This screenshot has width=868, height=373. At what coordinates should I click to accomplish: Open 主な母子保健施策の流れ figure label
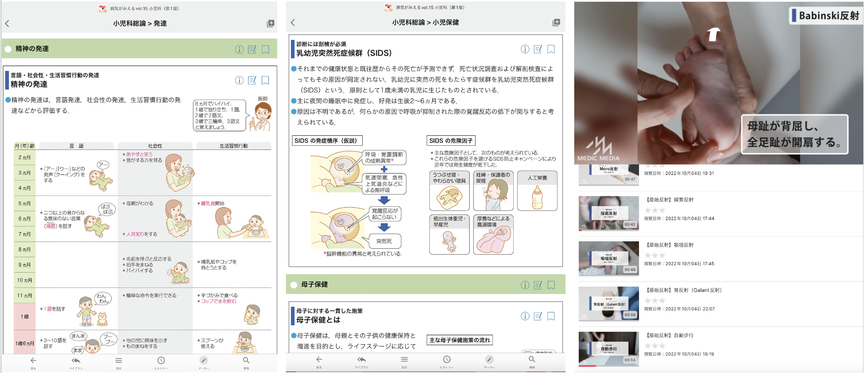coord(460,340)
